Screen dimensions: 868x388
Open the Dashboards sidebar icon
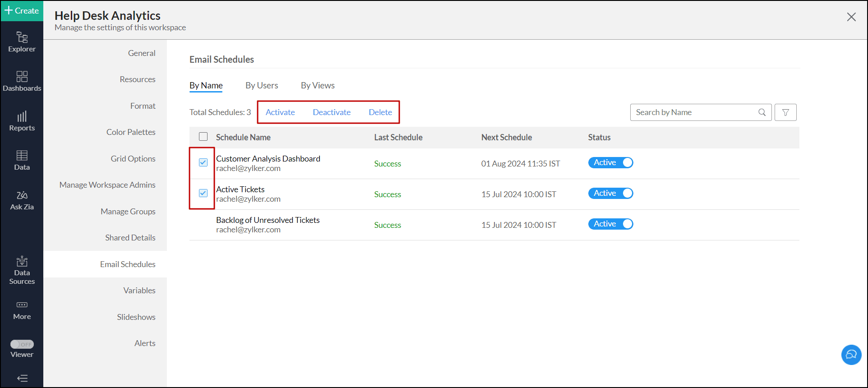pos(22,81)
